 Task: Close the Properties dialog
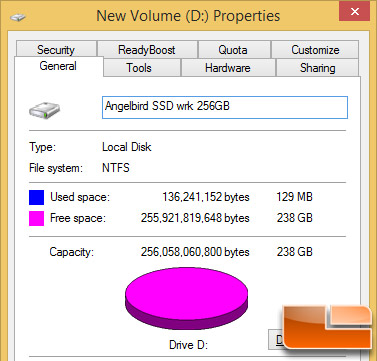[x=354, y=12]
